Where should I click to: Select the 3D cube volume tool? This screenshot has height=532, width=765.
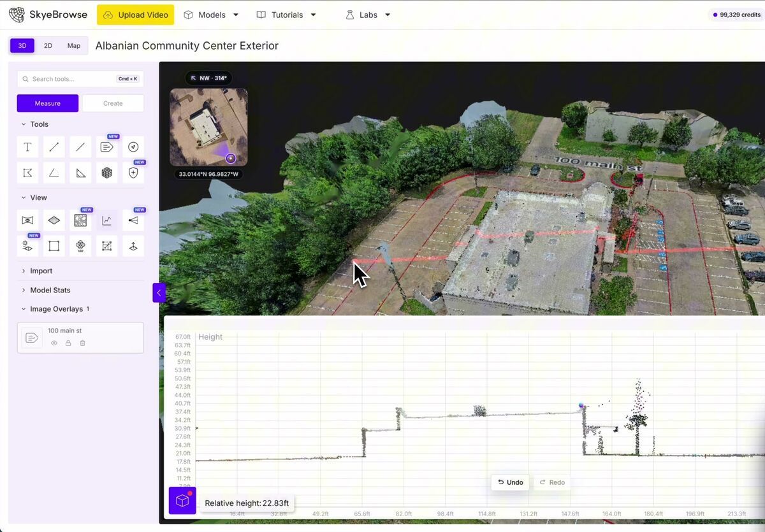(107, 173)
